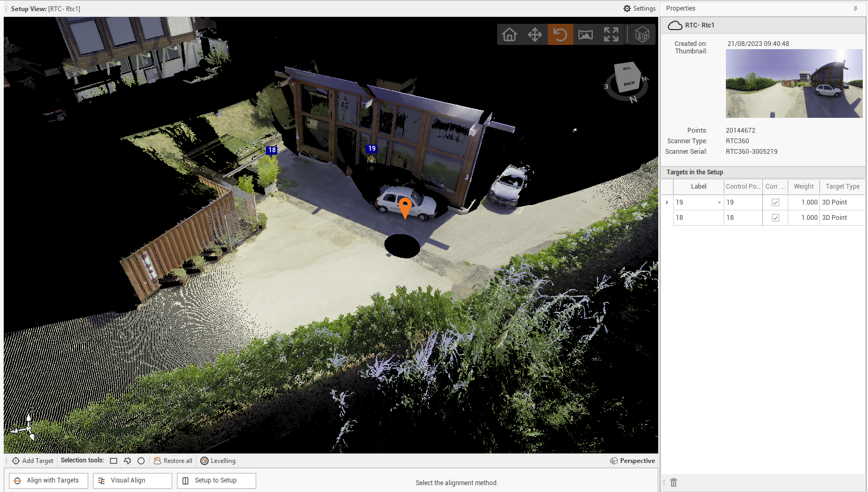This screenshot has height=492, width=868.
Task: Click the 3D box display icon
Action: coord(642,35)
